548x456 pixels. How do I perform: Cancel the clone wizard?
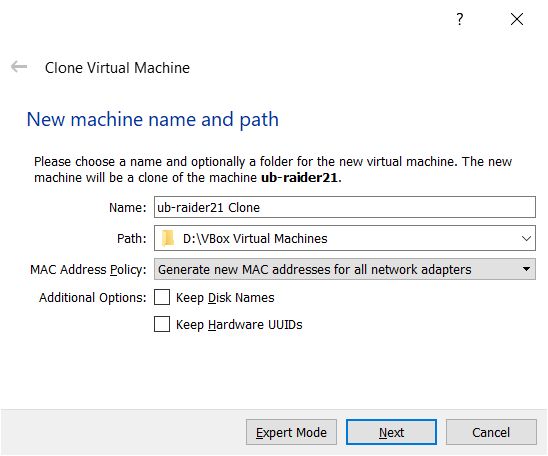tap(491, 432)
